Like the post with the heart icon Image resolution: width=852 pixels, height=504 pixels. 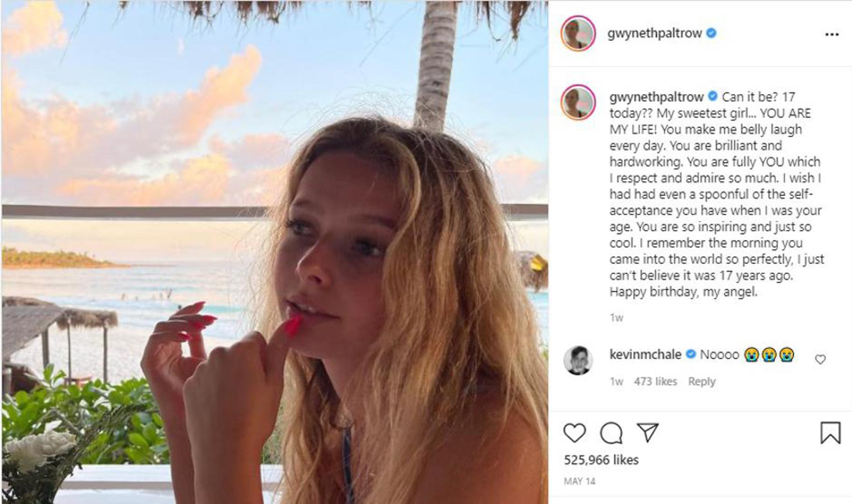point(574,433)
